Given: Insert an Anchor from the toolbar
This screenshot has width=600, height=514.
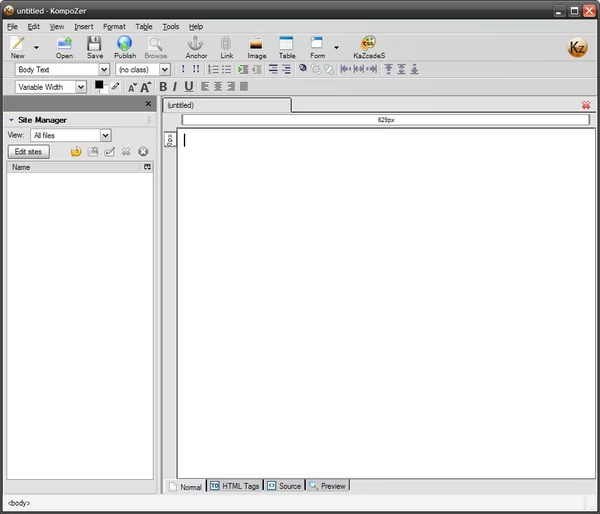Looking at the screenshot, I should (x=196, y=44).
